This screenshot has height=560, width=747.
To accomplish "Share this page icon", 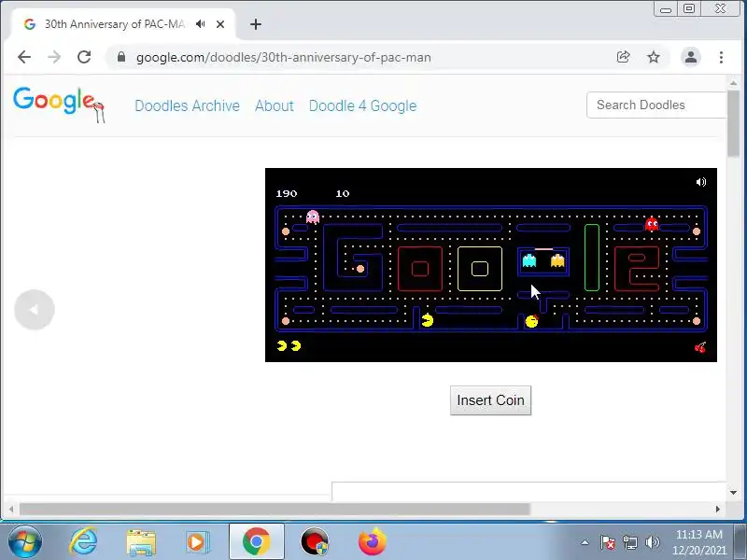I will [623, 57].
